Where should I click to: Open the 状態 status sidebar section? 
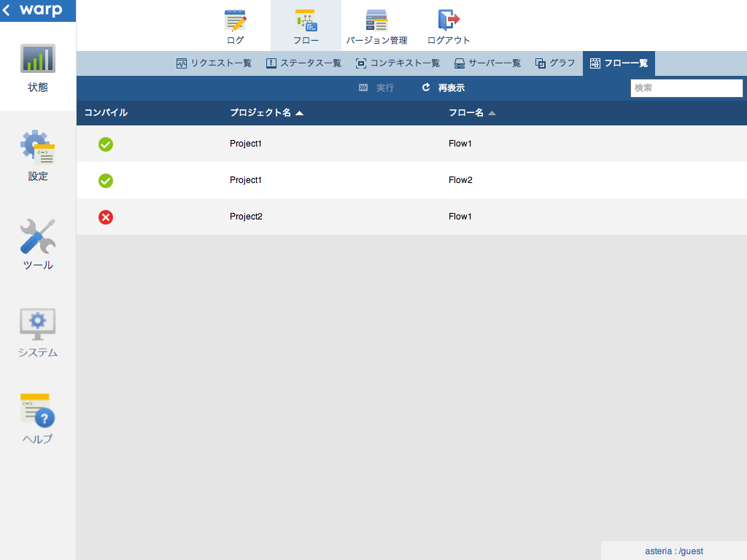38,68
